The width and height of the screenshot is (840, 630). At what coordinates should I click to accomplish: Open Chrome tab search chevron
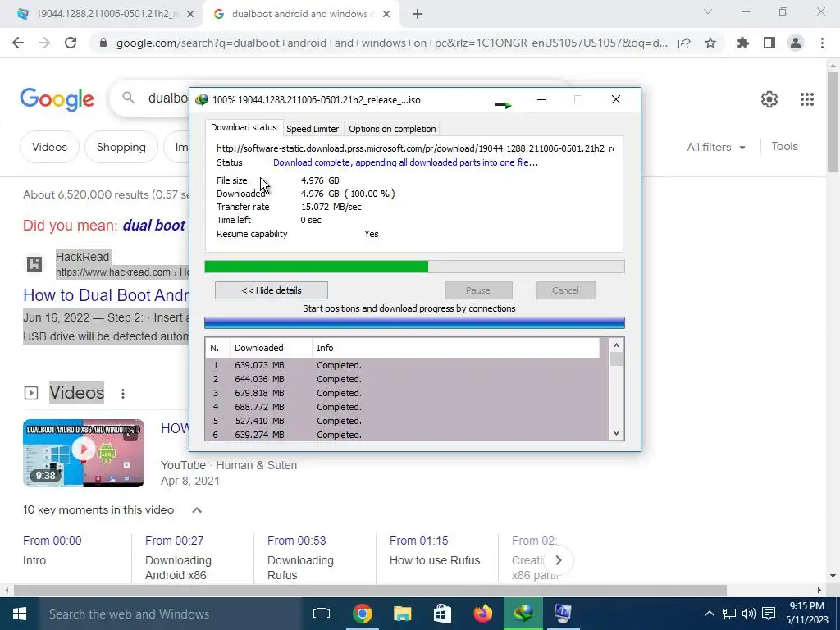point(708,11)
